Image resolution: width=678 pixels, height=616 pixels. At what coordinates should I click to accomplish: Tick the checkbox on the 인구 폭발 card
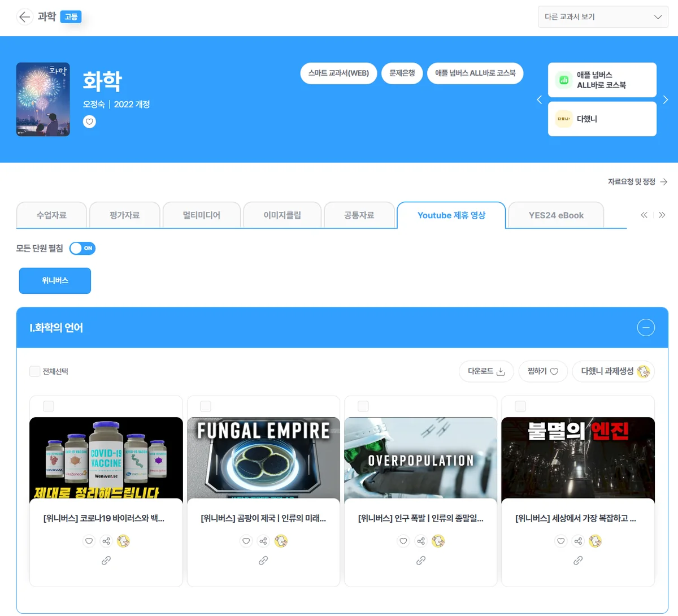pos(363,406)
